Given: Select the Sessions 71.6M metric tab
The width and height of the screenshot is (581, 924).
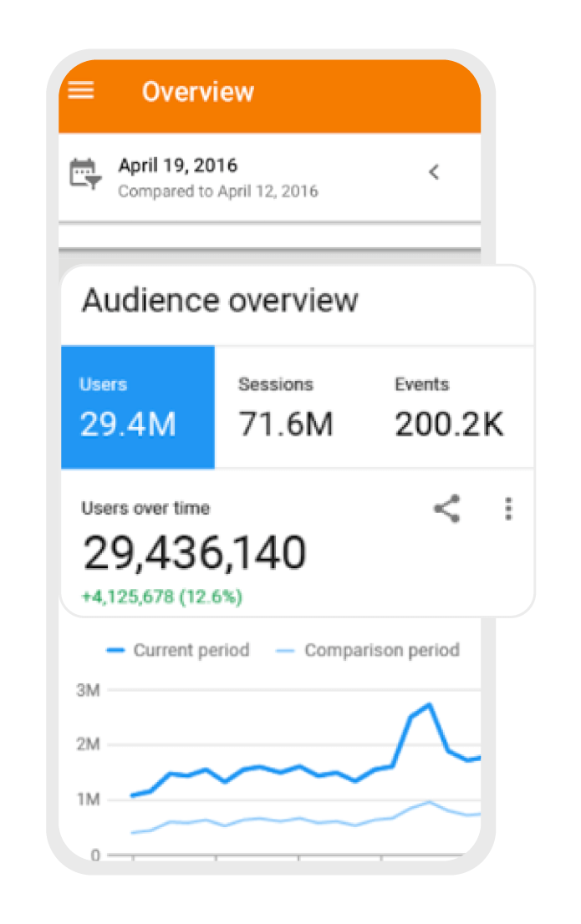Looking at the screenshot, I should click(x=286, y=407).
